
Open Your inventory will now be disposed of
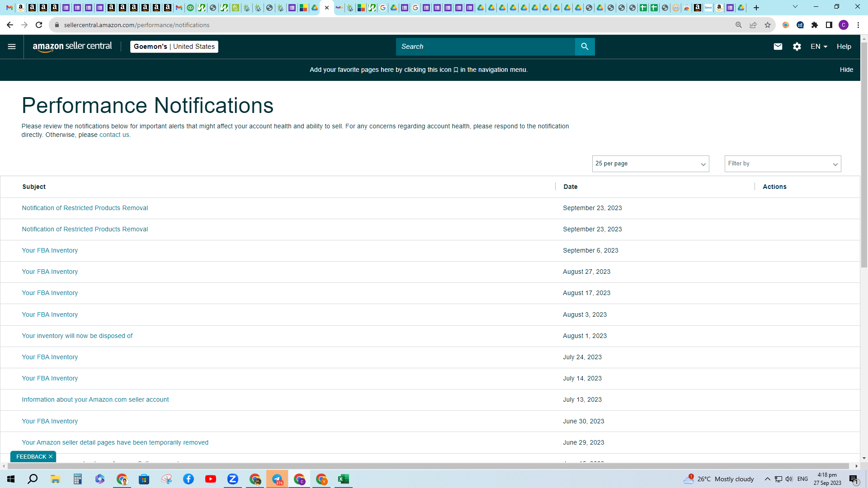tap(77, 336)
